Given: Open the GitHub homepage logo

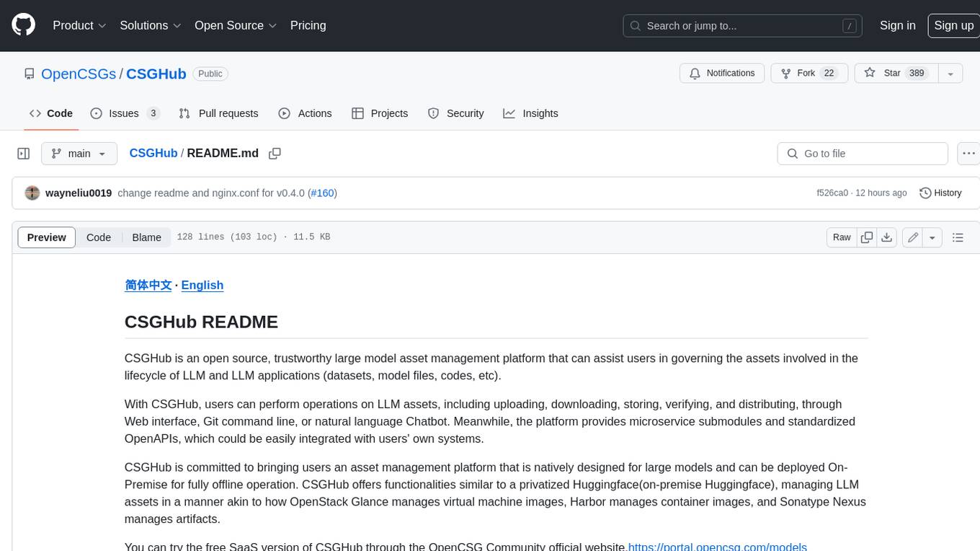Looking at the screenshot, I should click(x=23, y=25).
